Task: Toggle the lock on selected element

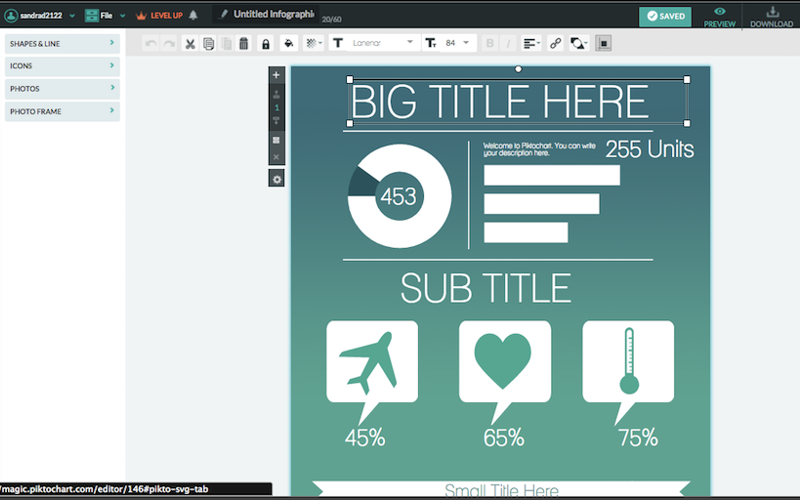Action: [x=265, y=44]
